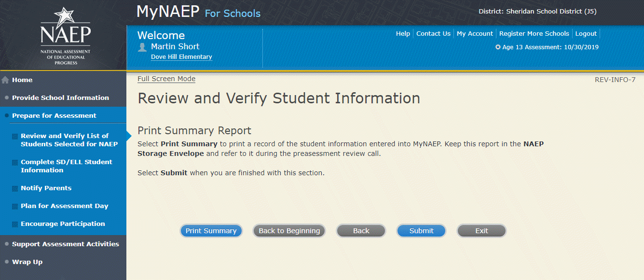Click the Submit button

[421, 231]
